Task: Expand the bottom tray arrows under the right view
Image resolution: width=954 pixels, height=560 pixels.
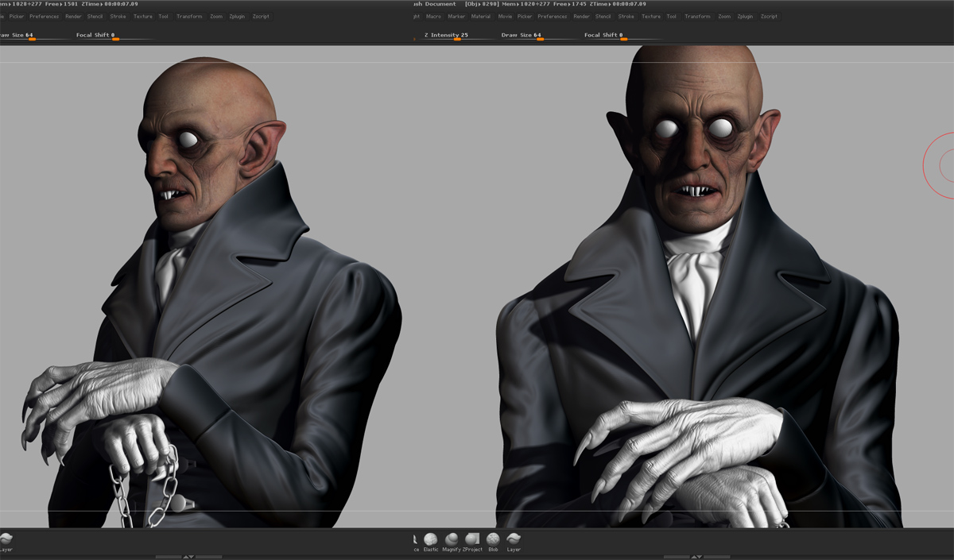Action: (696, 557)
